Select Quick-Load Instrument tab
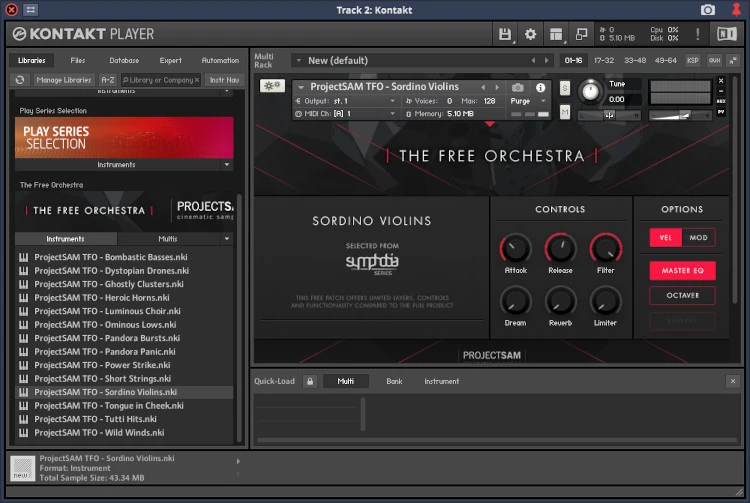 [x=441, y=381]
